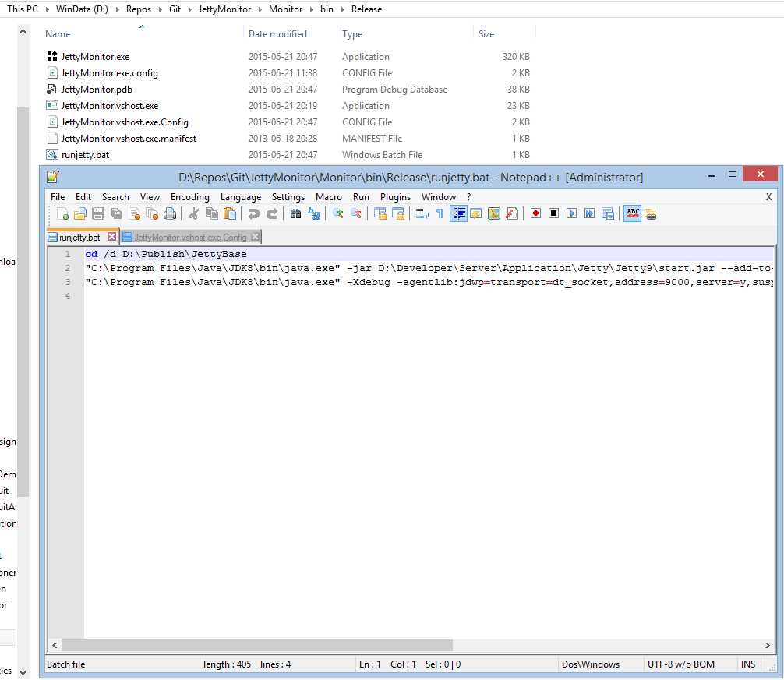Expand breadcrumb arrow after This PC
The width and height of the screenshot is (784, 680).
click(47, 9)
